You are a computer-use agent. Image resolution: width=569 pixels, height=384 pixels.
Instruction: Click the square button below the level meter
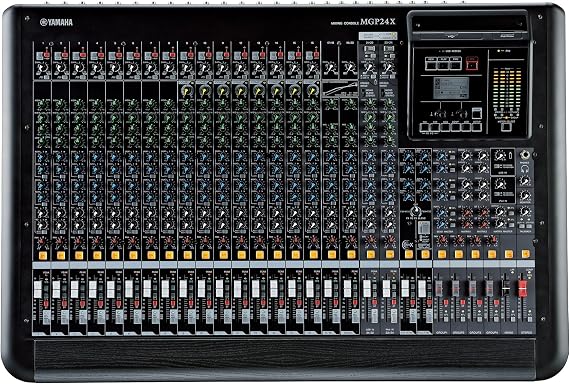coord(506,127)
